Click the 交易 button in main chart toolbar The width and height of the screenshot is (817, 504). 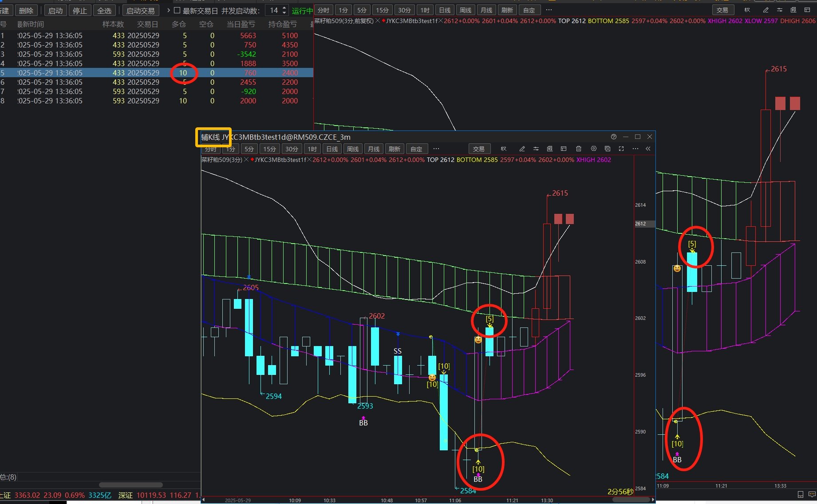722,10
